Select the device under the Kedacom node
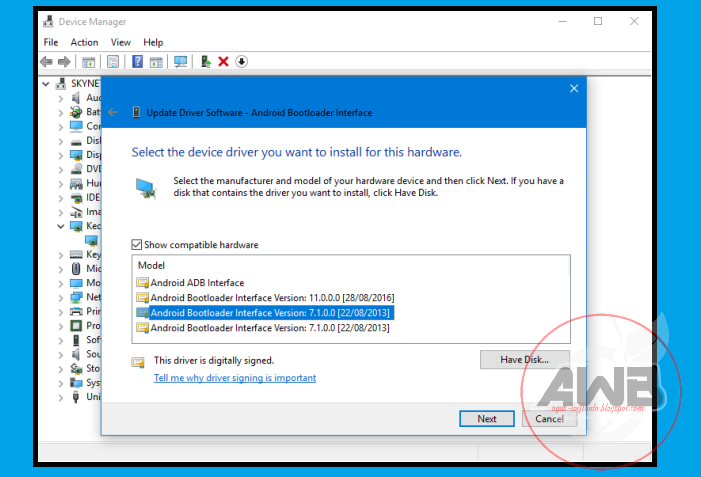 coord(92,241)
